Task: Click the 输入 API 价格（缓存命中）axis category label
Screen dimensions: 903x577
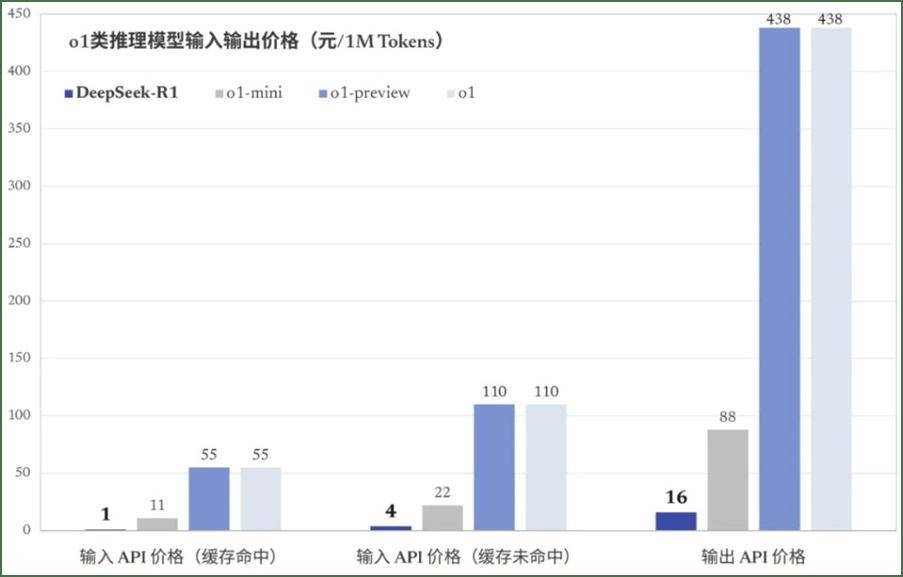Action: 178,556
